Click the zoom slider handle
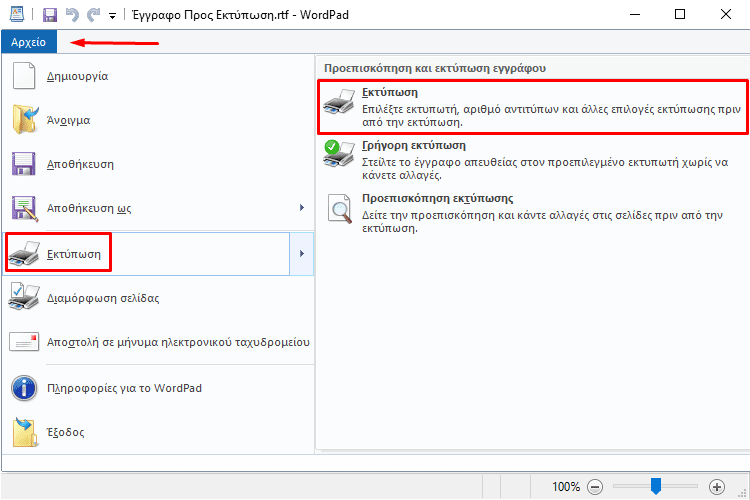The height and width of the screenshot is (500, 750). coord(656,486)
